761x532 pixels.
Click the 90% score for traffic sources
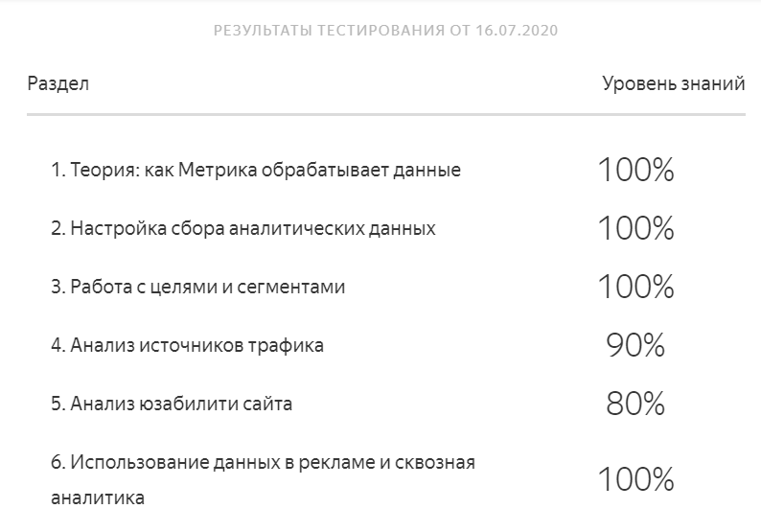tap(635, 345)
